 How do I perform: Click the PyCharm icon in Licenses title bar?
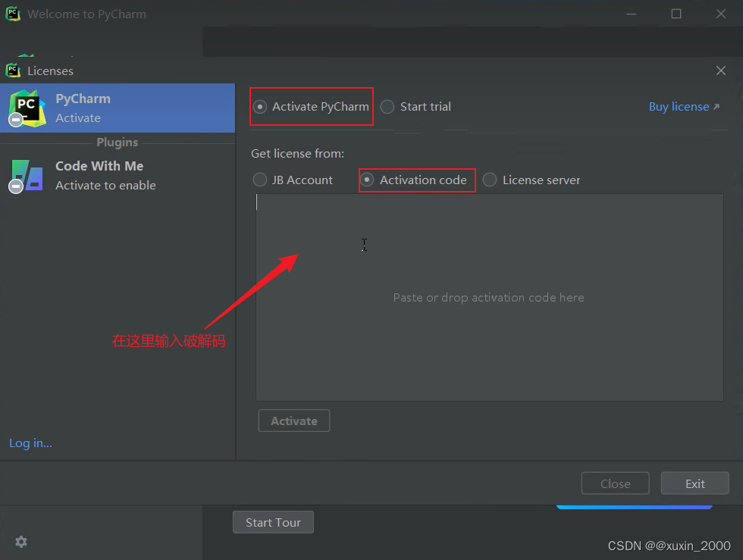[x=13, y=70]
